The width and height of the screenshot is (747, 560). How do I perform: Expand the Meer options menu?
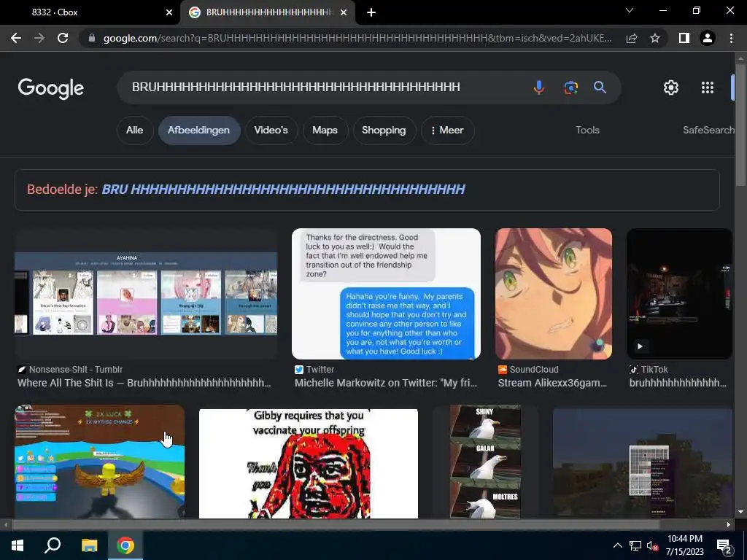click(447, 130)
